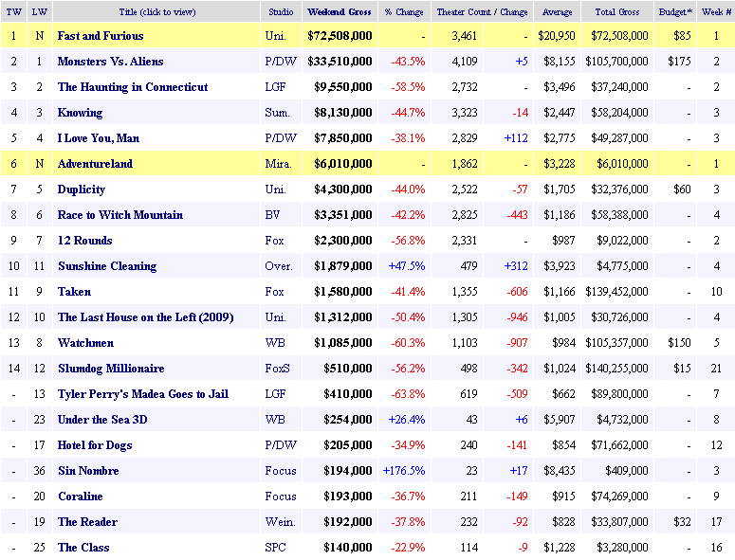Viewport: 735px width, 560px height.
Task: Open the Watchmen movie link
Action: pyautogui.click(x=85, y=343)
